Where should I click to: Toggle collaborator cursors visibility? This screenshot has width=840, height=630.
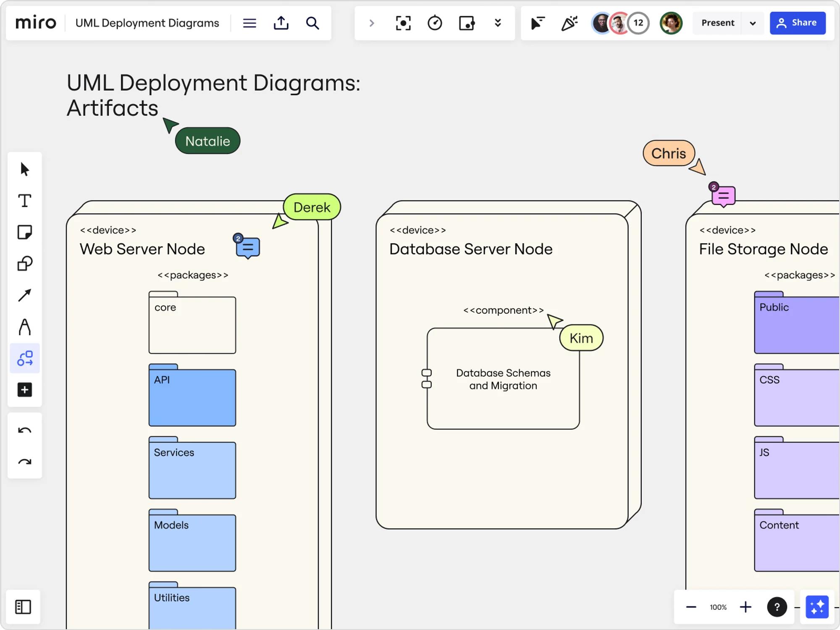(538, 23)
